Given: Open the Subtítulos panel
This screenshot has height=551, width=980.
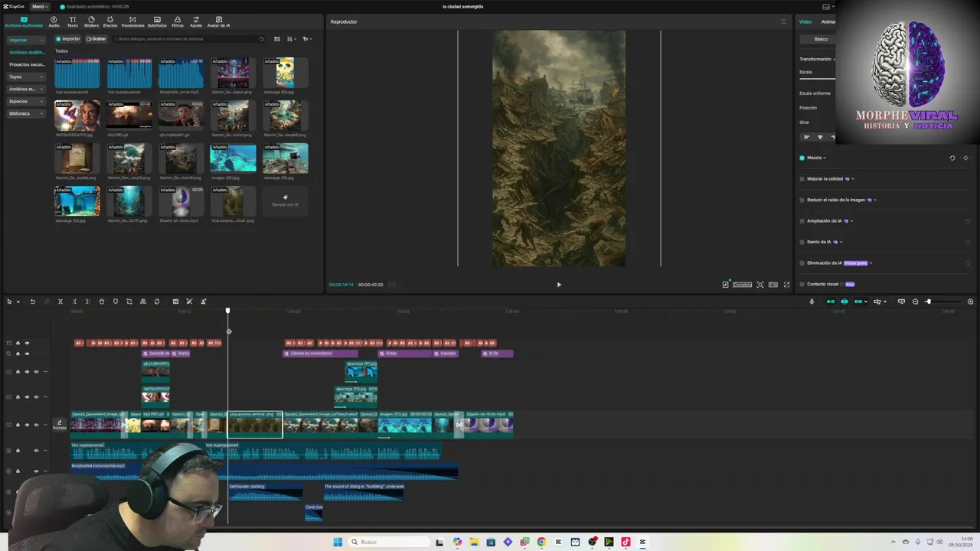Looking at the screenshot, I should [x=157, y=21].
